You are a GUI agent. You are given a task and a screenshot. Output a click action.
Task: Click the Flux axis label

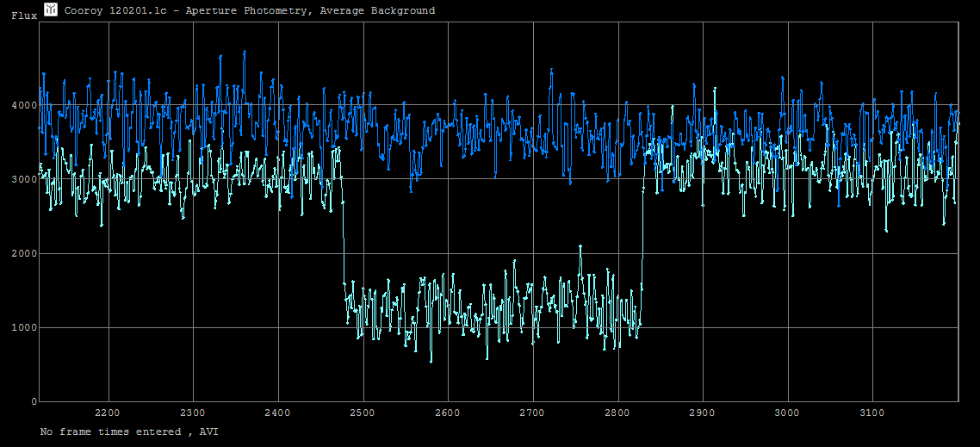pos(22,16)
